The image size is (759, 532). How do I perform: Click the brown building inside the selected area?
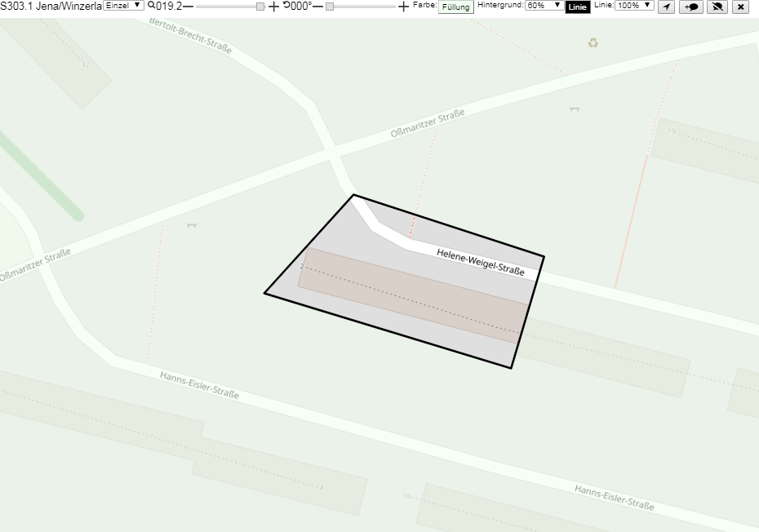[412, 295]
